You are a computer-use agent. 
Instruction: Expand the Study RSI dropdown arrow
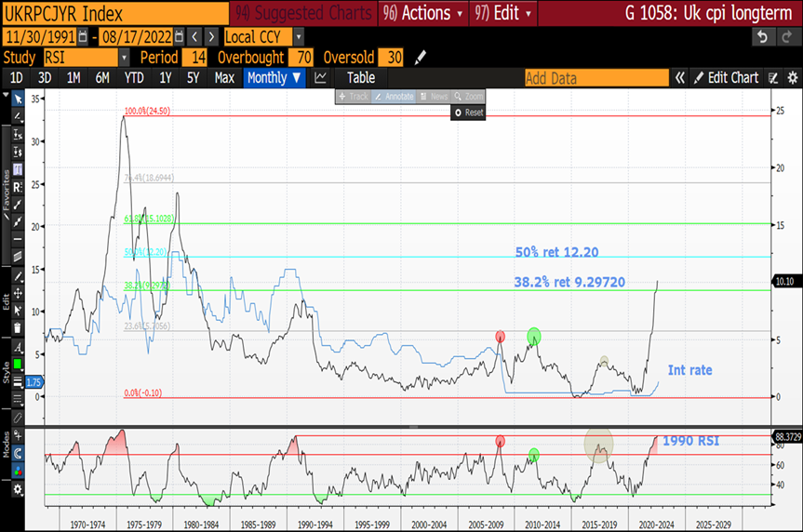pyautogui.click(x=124, y=58)
